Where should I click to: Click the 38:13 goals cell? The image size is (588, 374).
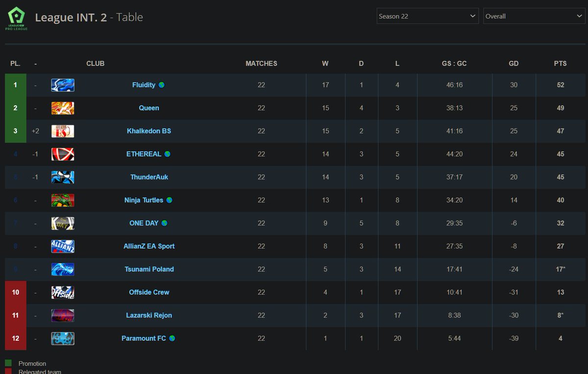[454, 108]
